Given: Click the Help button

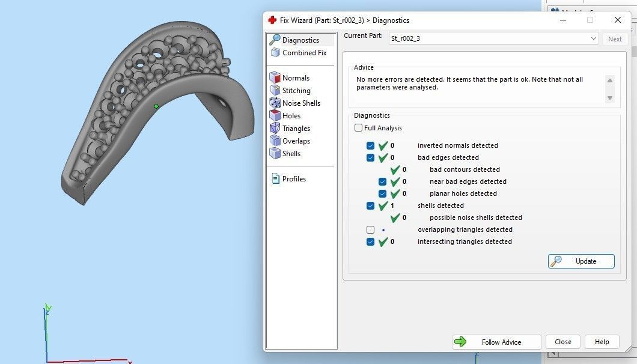Looking at the screenshot, I should point(602,342).
